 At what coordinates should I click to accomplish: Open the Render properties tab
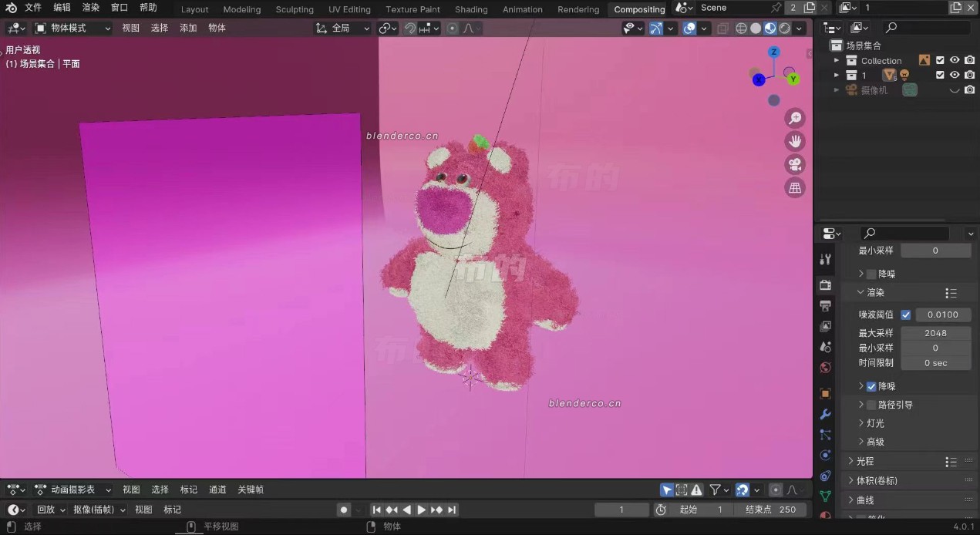[x=826, y=285]
